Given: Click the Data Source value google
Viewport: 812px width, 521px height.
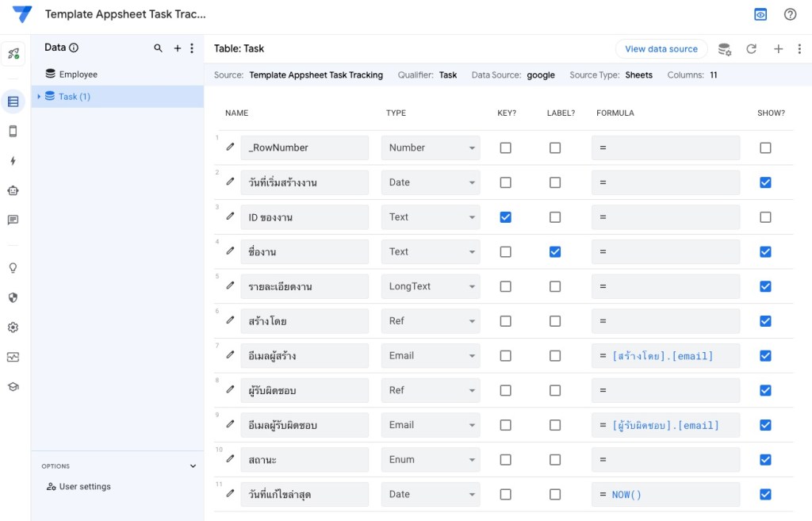Looking at the screenshot, I should click(x=541, y=75).
